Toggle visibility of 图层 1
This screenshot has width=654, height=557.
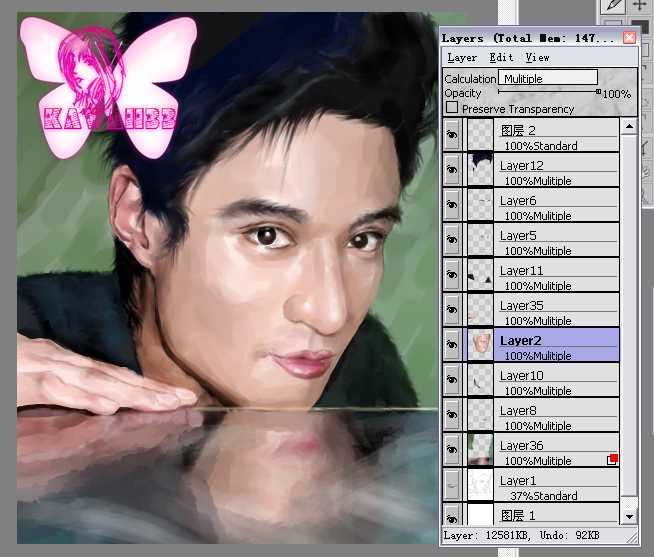452,516
